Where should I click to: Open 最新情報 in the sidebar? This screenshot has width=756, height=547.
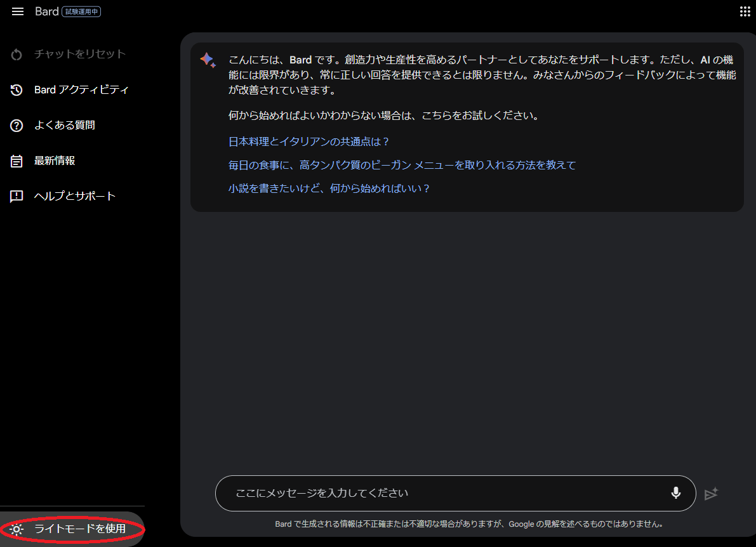pyautogui.click(x=55, y=161)
